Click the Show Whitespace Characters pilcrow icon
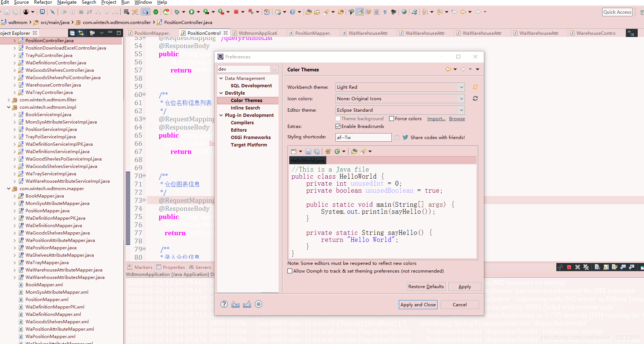The height and width of the screenshot is (344, 644). (385, 12)
